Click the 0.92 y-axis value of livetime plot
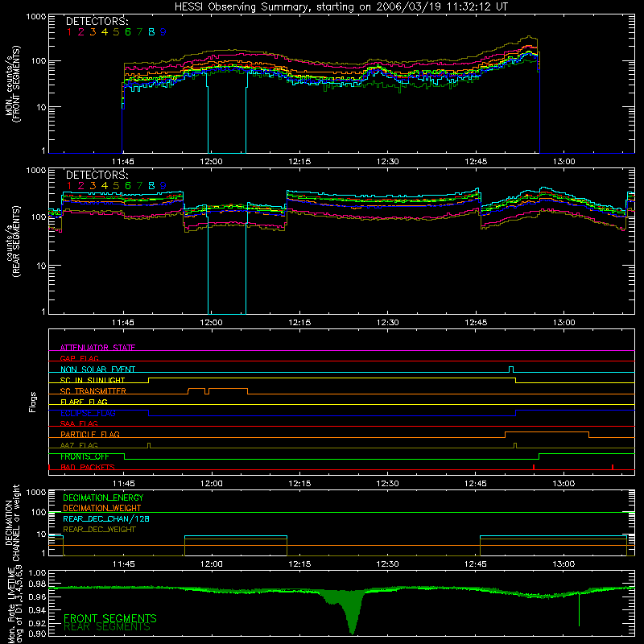This screenshot has height=644, width=644. [37, 622]
